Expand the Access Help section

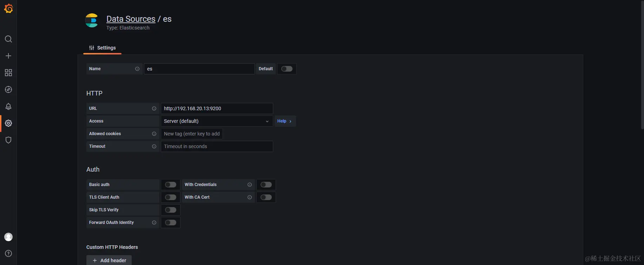[x=285, y=121]
